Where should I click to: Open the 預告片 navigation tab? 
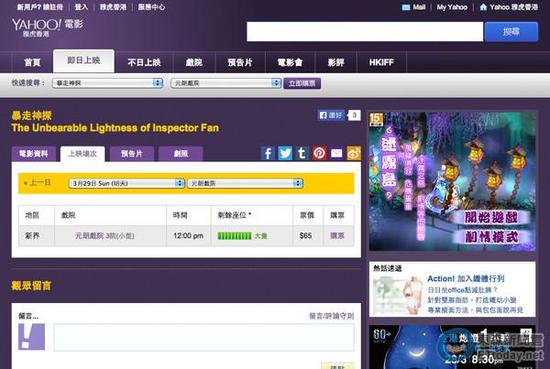point(240,62)
